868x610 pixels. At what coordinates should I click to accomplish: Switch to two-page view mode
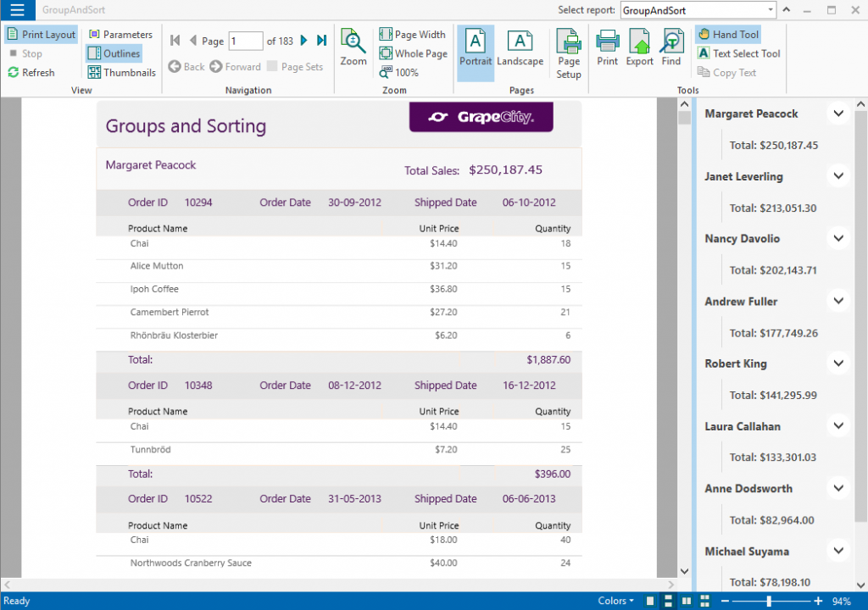point(687,602)
